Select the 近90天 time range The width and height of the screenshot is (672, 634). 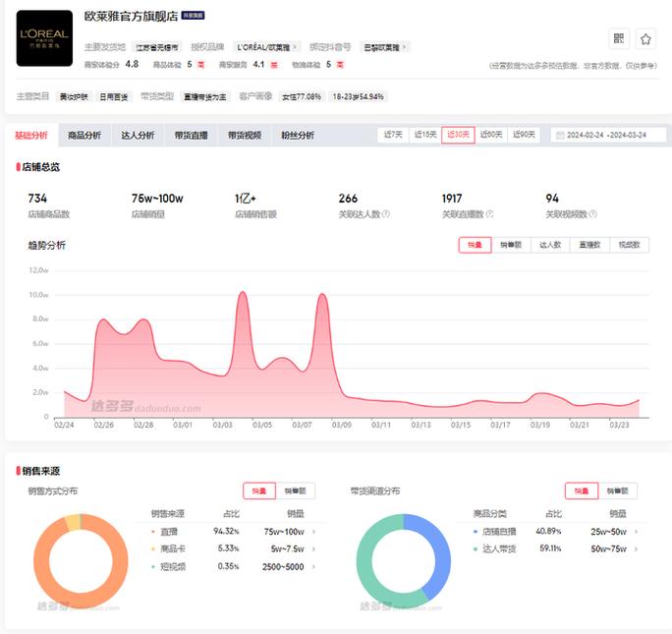524,135
